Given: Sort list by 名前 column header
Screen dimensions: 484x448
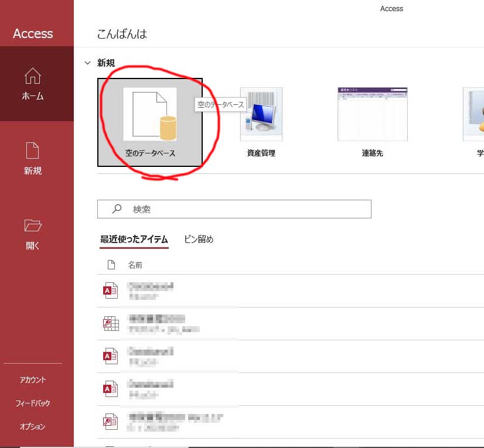Looking at the screenshot, I should coord(135,265).
